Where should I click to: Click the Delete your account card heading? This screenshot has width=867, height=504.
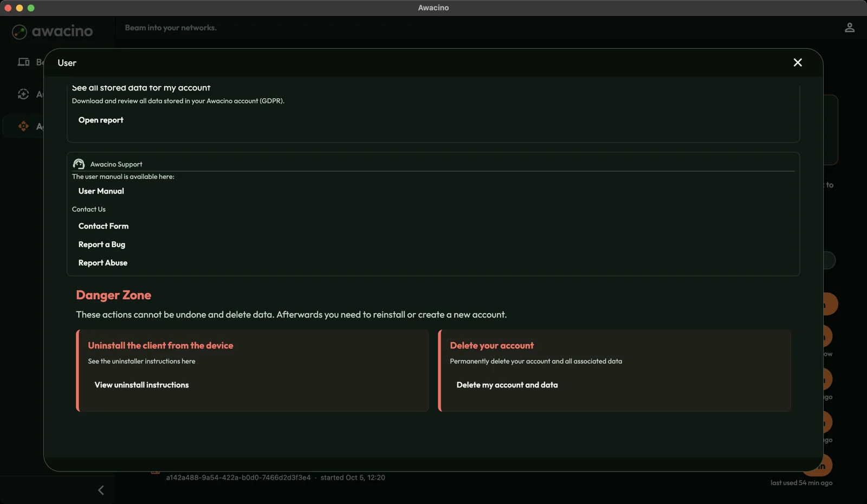click(x=491, y=345)
